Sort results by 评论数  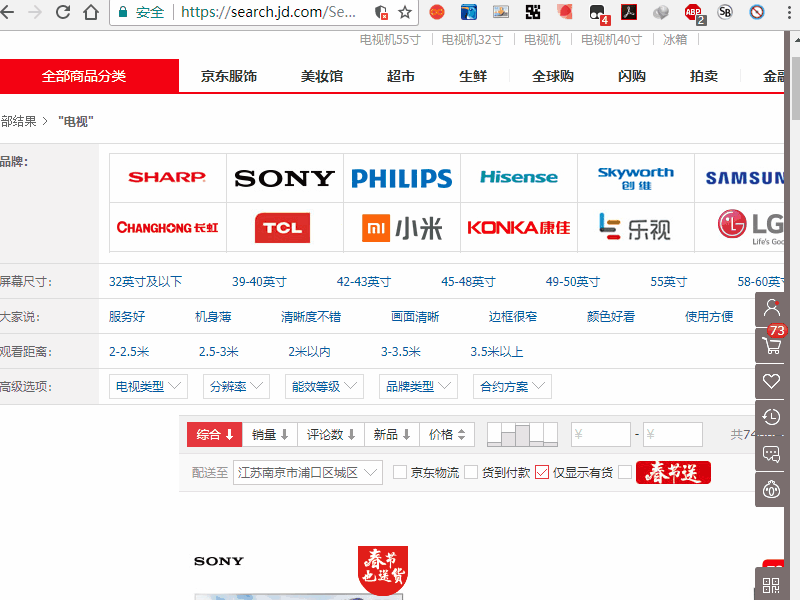click(331, 435)
